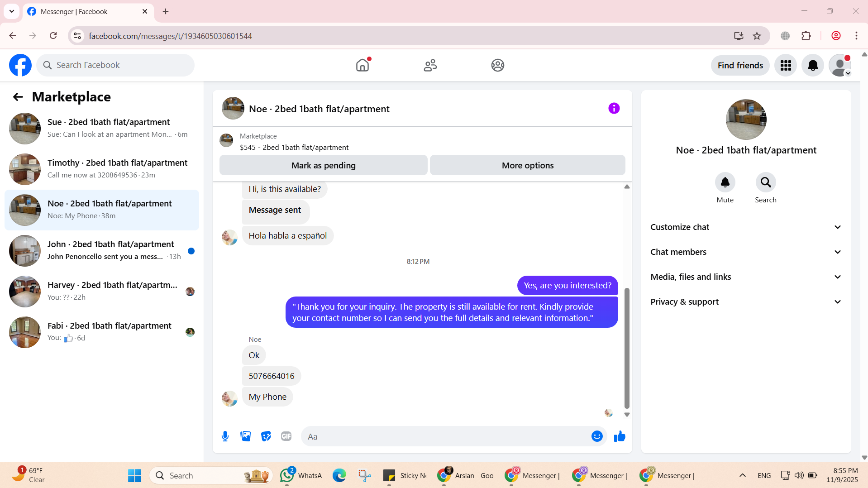Mute this conversation with the bell icon
Viewport: 868px width, 488px height.
(x=725, y=182)
